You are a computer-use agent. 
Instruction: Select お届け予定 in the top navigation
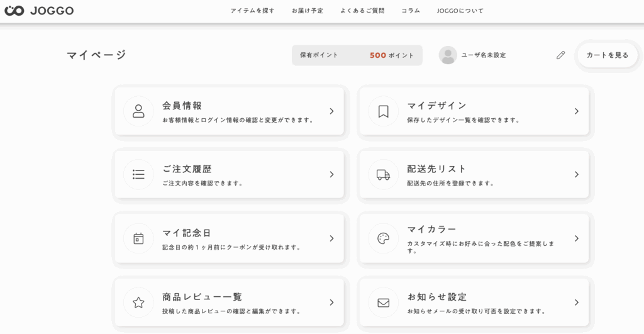coord(308,11)
